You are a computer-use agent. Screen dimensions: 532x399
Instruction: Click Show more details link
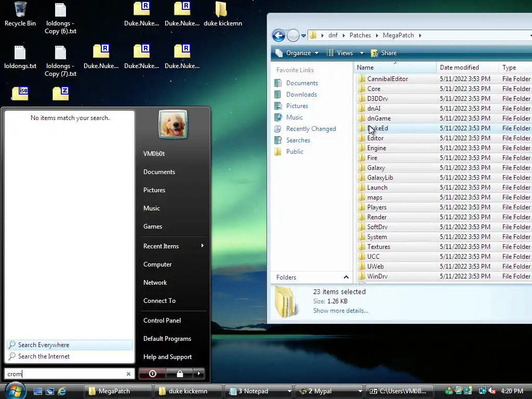click(x=340, y=311)
